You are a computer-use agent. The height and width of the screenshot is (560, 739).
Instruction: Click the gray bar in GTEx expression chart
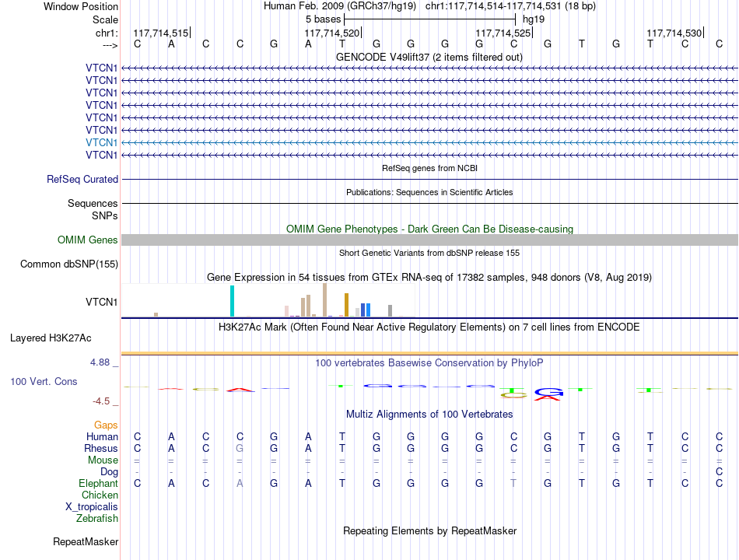(x=390, y=310)
